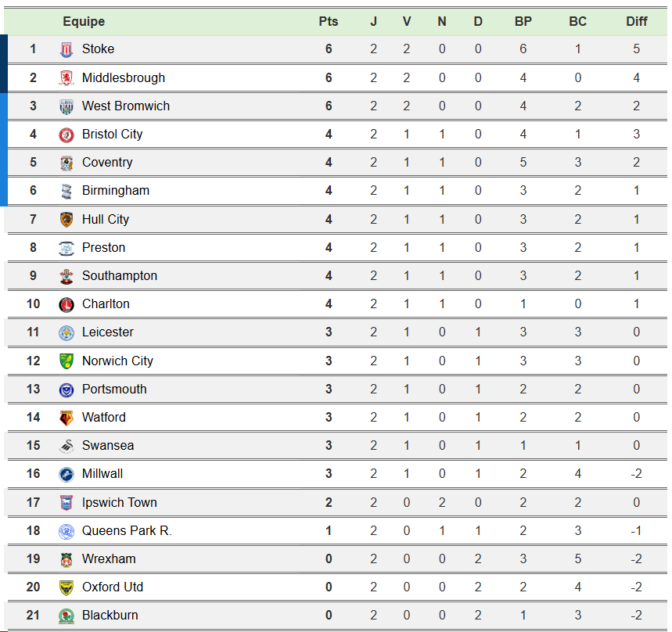Click the Charlton club crest icon
The height and width of the screenshot is (632, 672).
click(x=66, y=304)
